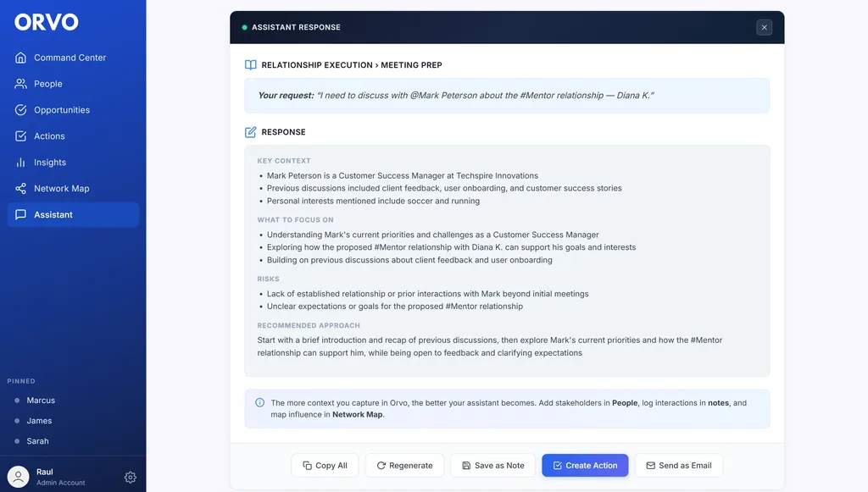Screen dimensions: 868x492
Task: Select Marcus from the pinned list
Action: [x=40, y=400]
